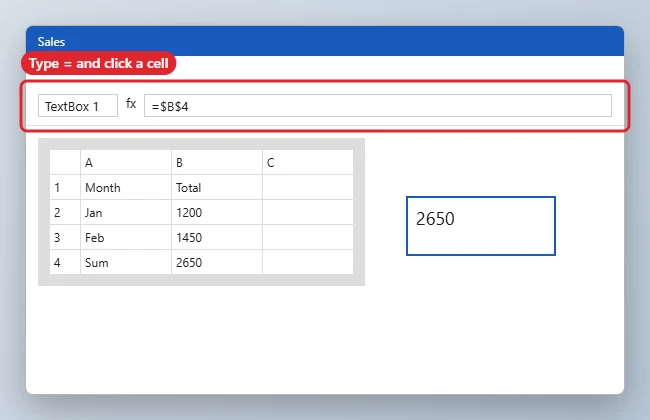Click the cell containing 1450
Viewport: 650px width, 420px height.
pyautogui.click(x=217, y=237)
